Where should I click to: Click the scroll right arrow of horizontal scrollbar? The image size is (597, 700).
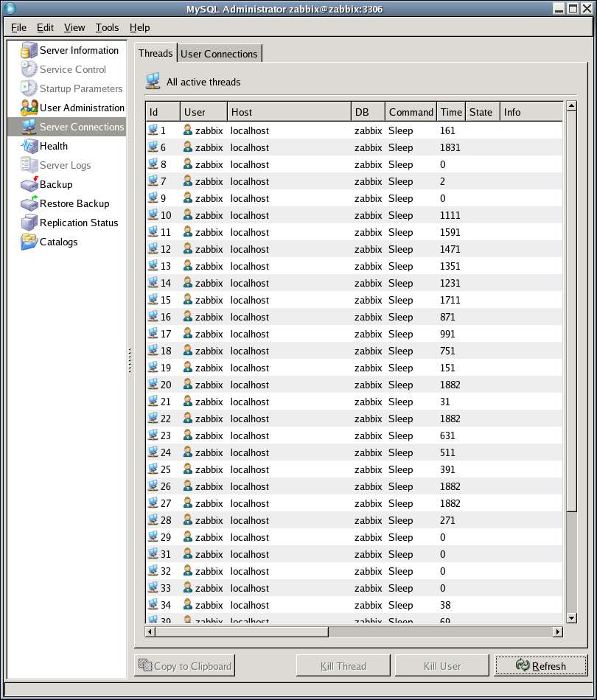pyautogui.click(x=557, y=631)
